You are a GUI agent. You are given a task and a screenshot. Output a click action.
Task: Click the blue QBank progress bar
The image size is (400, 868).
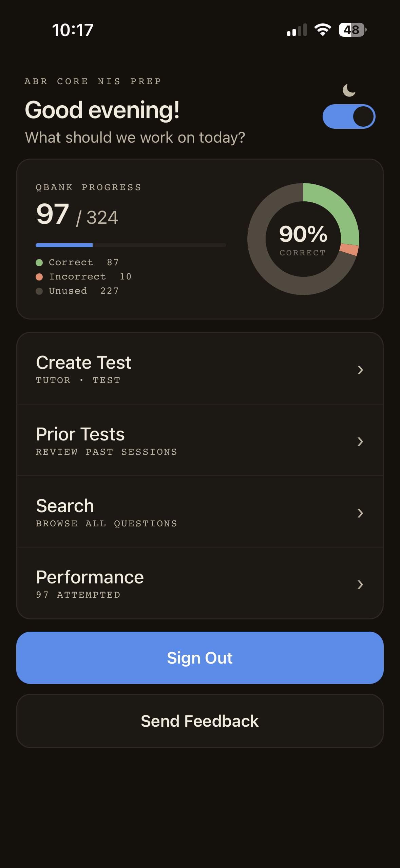pyautogui.click(x=64, y=245)
